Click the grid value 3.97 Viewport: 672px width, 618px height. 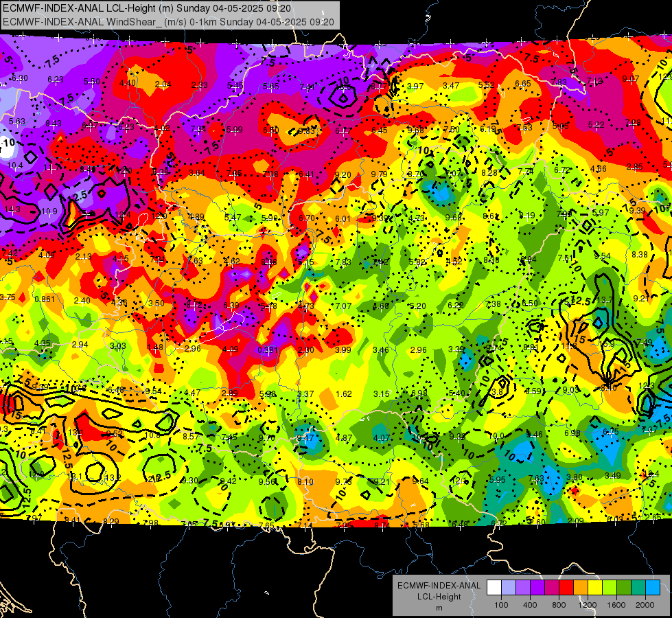(415, 87)
